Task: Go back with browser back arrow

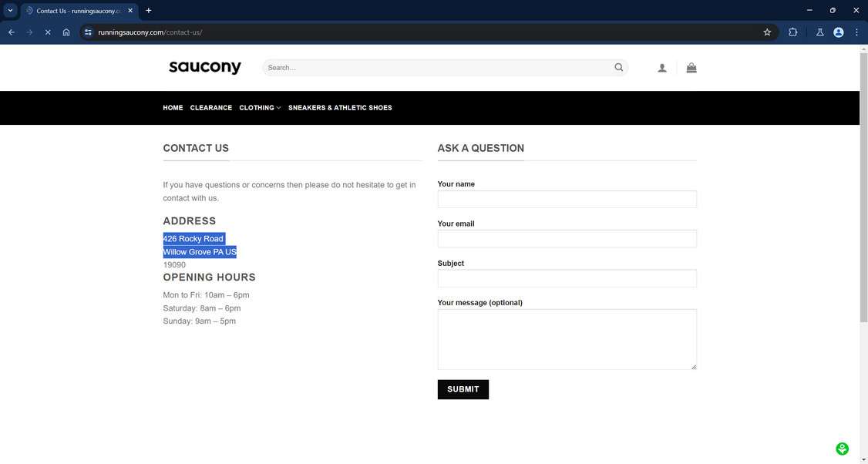Action: (11, 32)
